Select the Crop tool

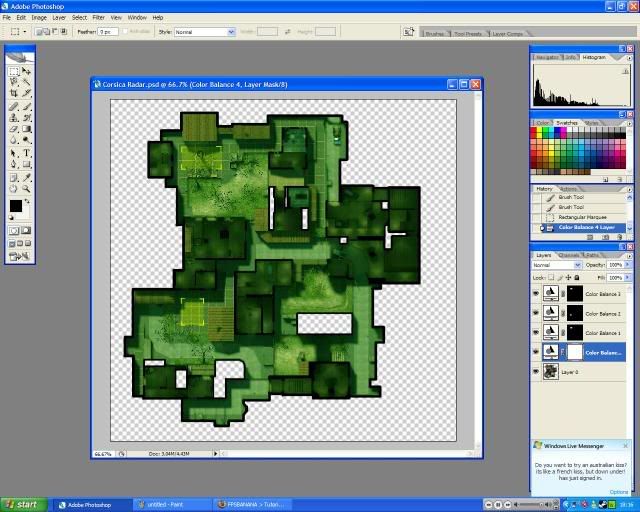[14, 95]
